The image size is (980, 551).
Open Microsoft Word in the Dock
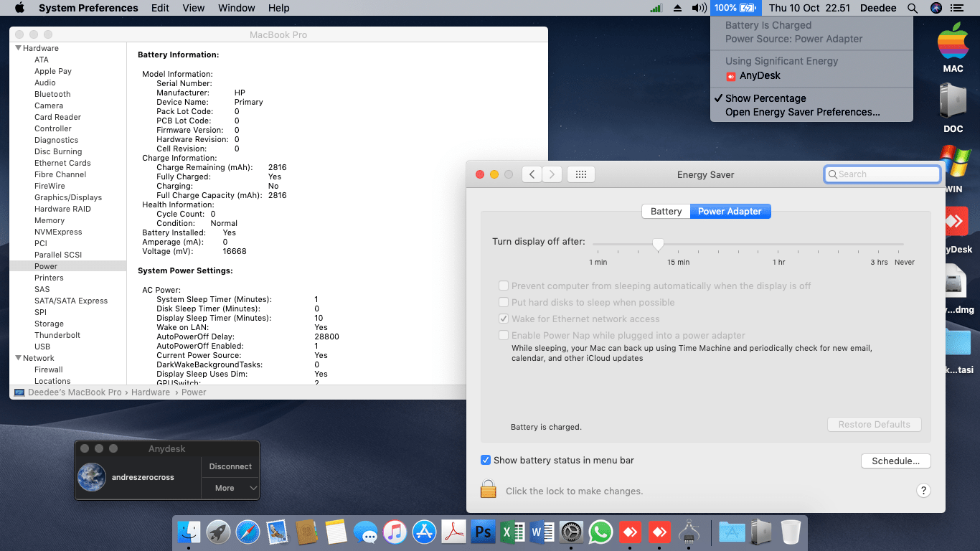[542, 532]
